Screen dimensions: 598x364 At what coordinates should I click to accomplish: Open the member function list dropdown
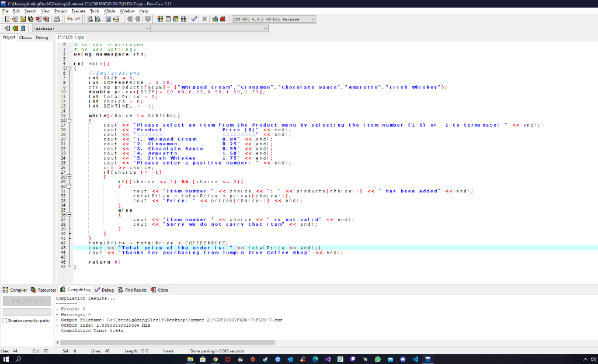pyautogui.click(x=266, y=28)
